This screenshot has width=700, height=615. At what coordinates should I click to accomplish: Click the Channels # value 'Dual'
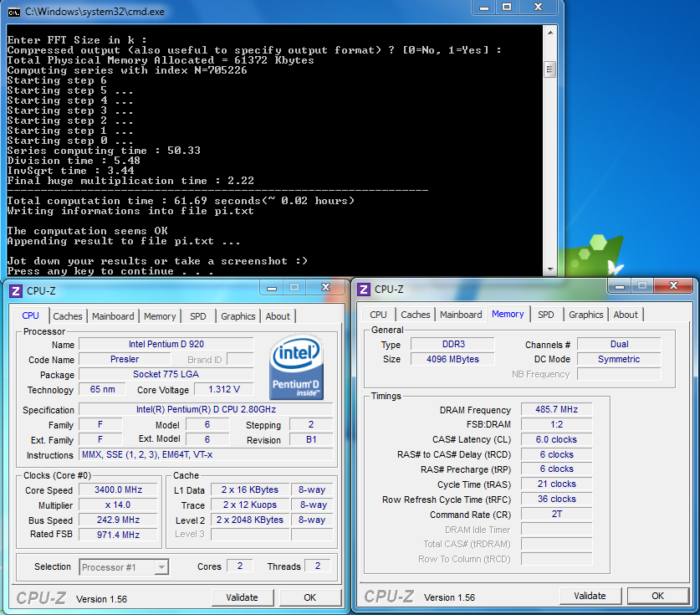619,345
